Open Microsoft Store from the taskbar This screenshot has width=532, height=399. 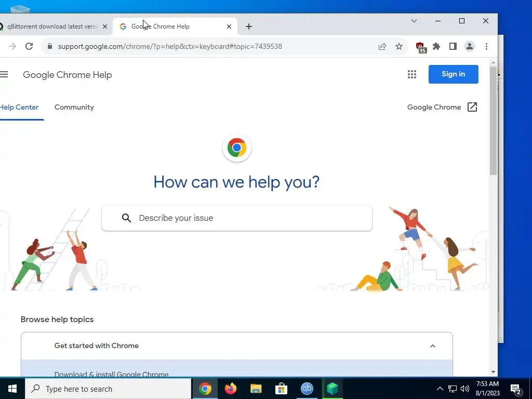281,389
